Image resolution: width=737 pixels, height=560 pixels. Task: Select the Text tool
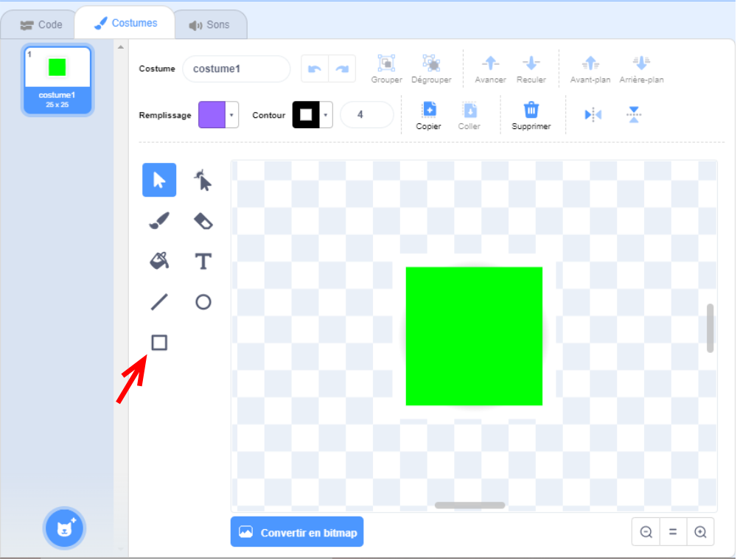[x=203, y=261]
